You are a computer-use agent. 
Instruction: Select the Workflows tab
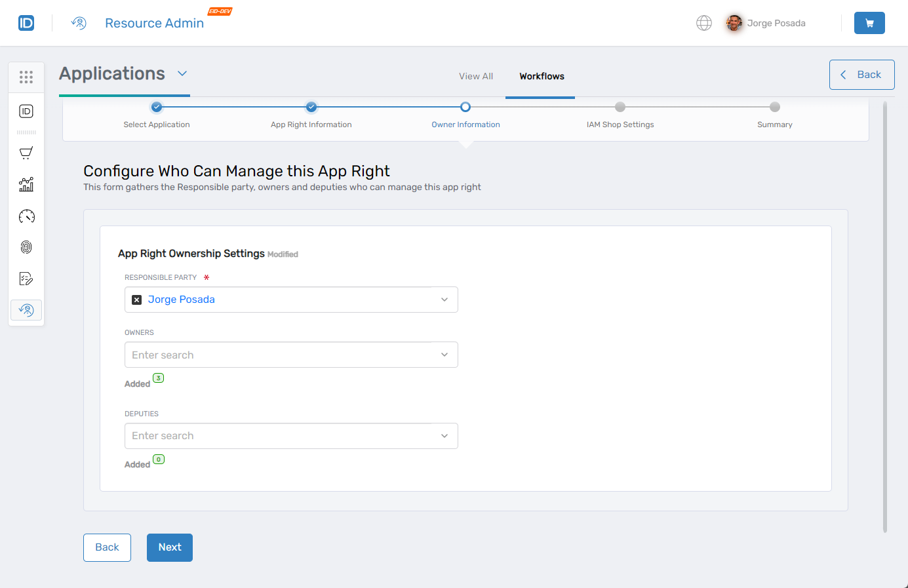(541, 76)
